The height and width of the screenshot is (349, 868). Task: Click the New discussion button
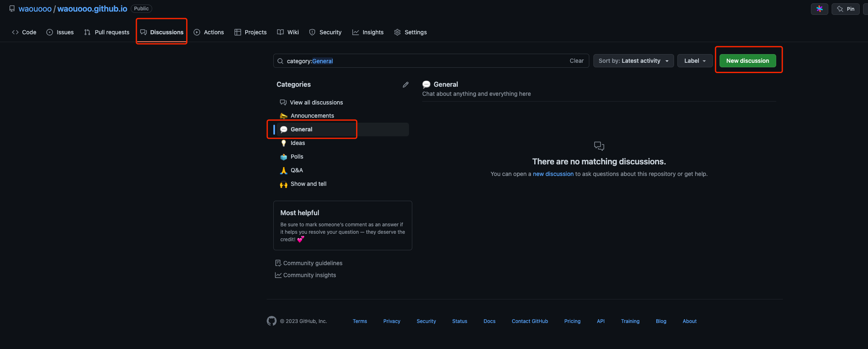click(x=748, y=61)
